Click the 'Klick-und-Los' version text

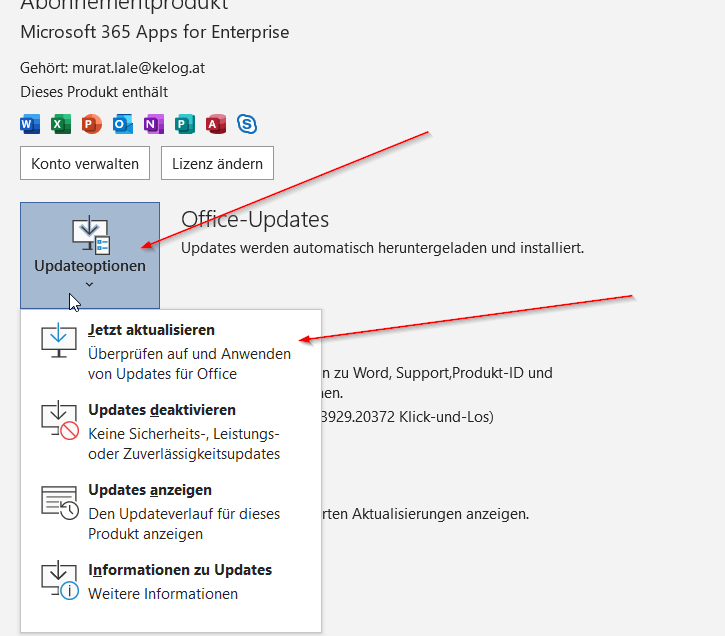point(446,417)
